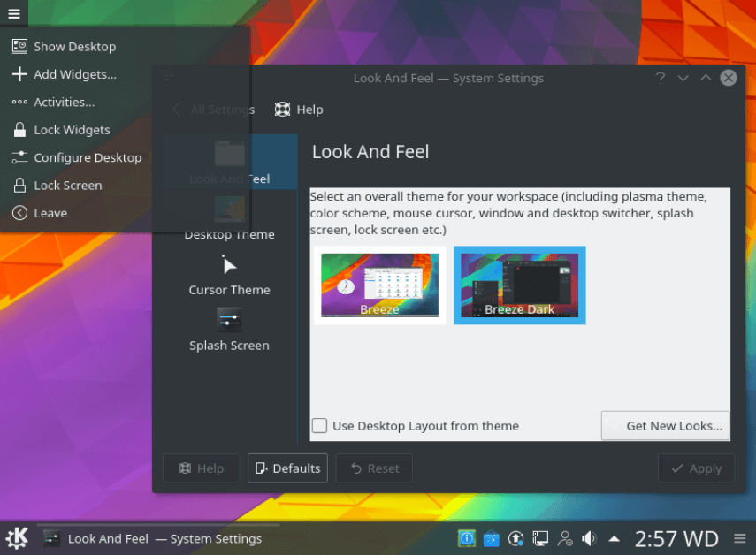Click the Reset button
The height and width of the screenshot is (555, 756).
click(x=374, y=468)
